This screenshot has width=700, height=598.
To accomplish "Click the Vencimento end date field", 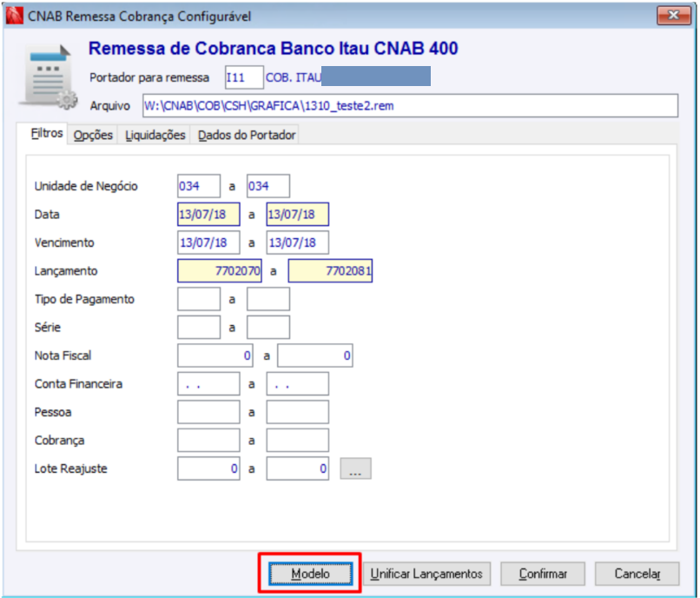I will (x=298, y=243).
